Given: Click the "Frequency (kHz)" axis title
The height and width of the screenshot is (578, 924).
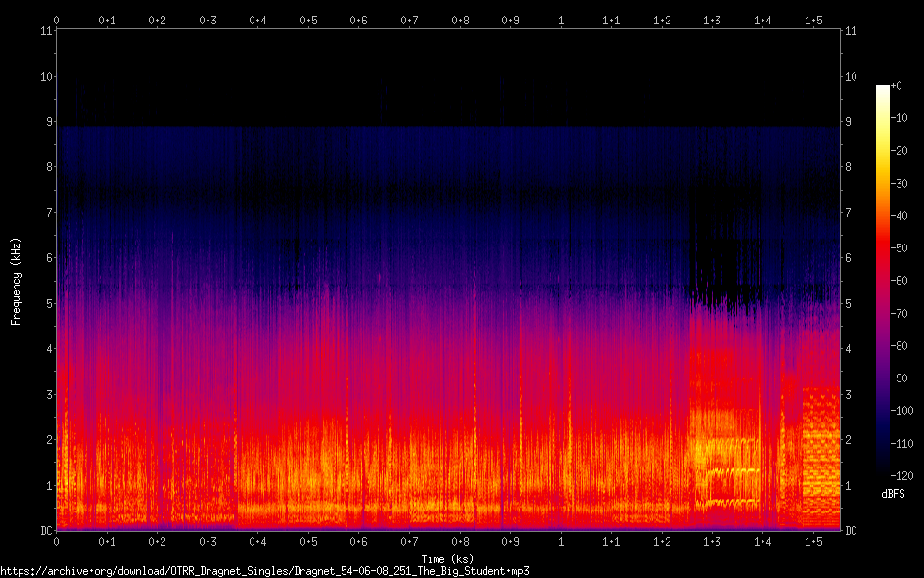Looking at the screenshot, I should pyautogui.click(x=16, y=281).
